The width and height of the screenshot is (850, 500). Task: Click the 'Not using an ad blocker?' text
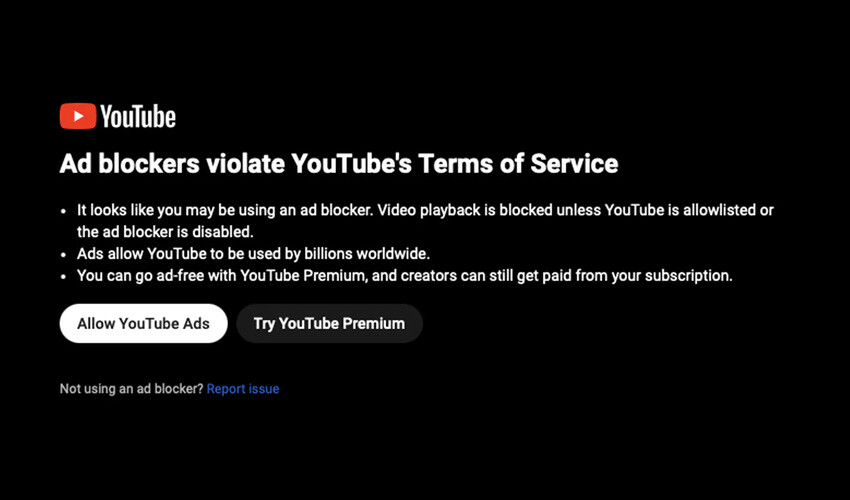(131, 389)
